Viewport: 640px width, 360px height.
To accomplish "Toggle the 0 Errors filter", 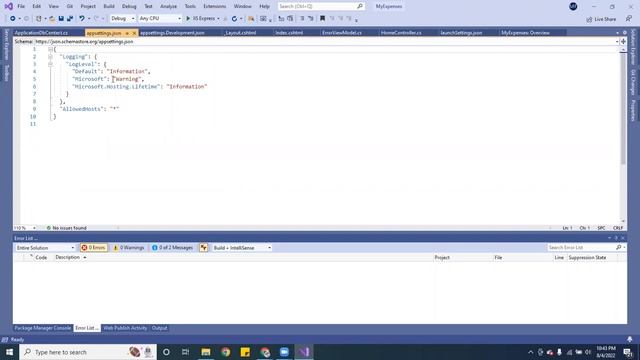I will click(x=93, y=248).
